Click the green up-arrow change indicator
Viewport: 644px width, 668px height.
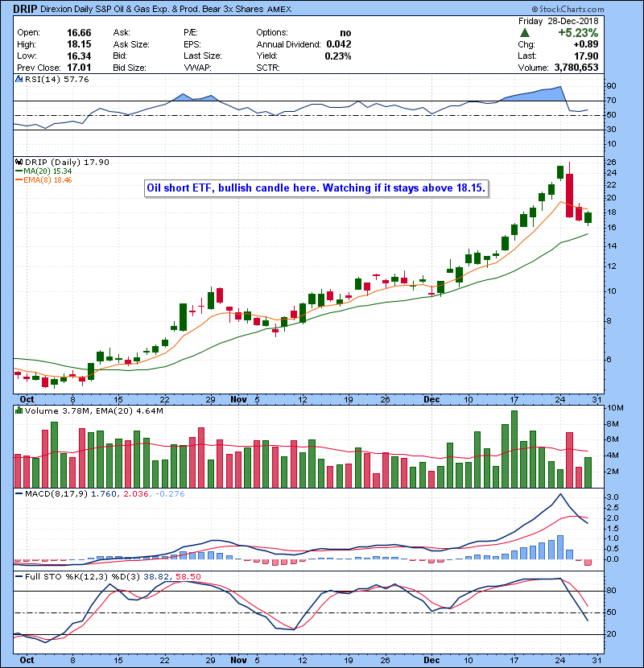525,32
